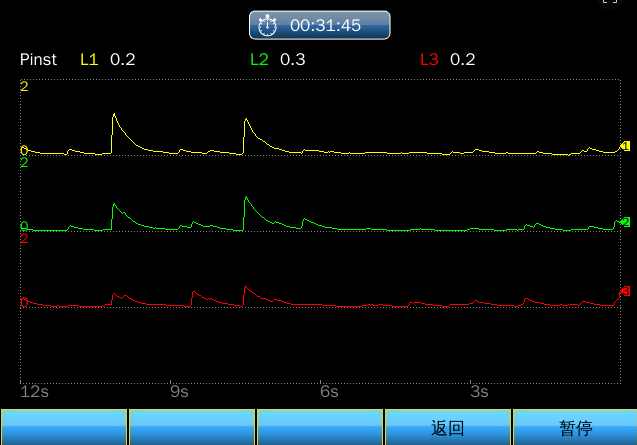Image resolution: width=637 pixels, height=445 pixels.
Task: Click the L2 value 0.3
Action: click(292, 60)
